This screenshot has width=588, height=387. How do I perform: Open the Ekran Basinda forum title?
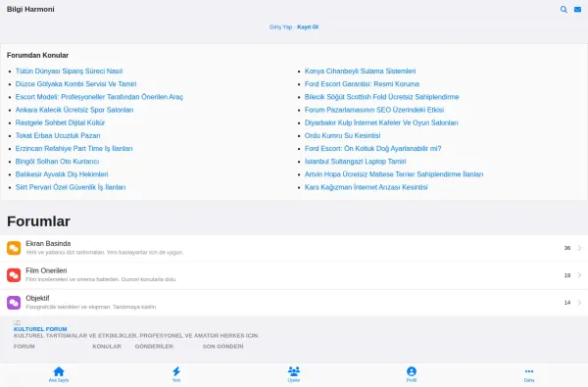(48, 243)
